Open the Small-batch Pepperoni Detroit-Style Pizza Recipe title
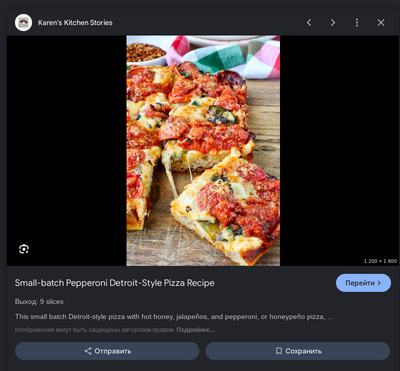Image resolution: width=400 pixels, height=371 pixels. 114,283
